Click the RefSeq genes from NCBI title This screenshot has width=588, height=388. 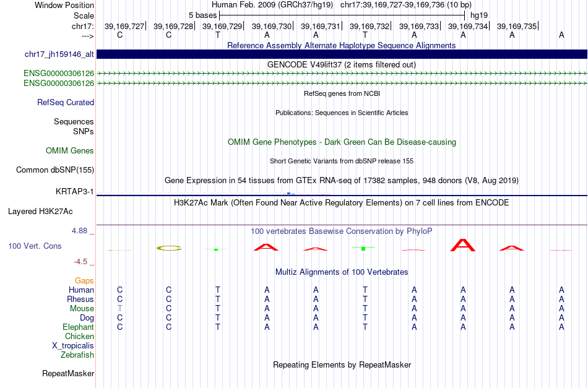click(x=342, y=93)
